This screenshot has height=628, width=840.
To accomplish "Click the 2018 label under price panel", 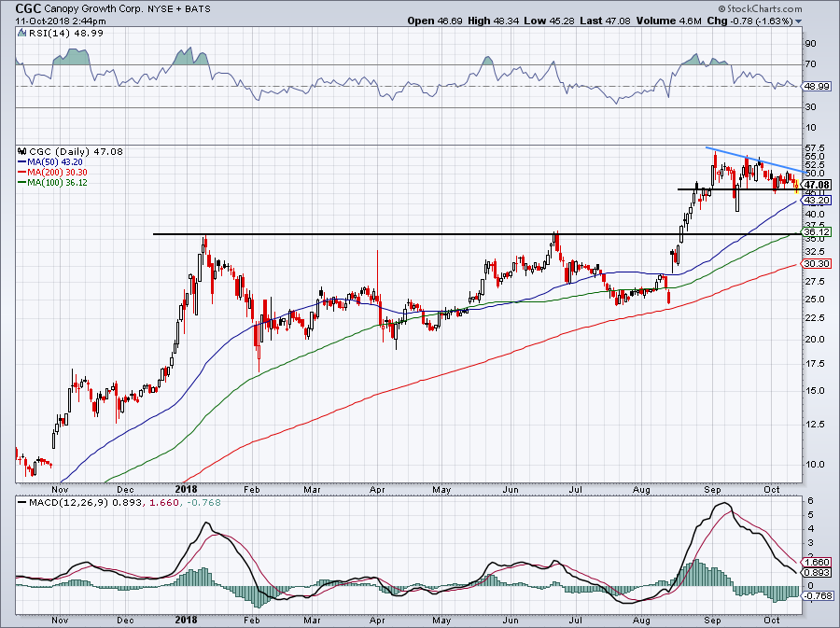I will tap(186, 489).
